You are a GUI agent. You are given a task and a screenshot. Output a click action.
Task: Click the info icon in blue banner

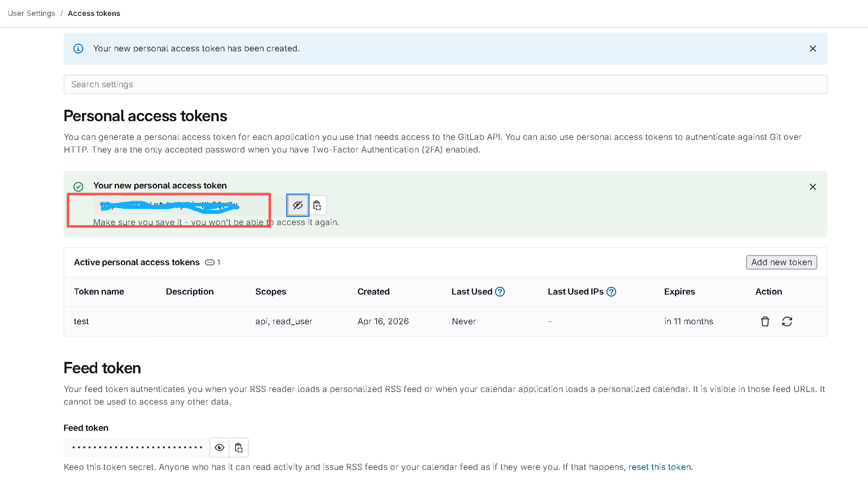(78, 49)
